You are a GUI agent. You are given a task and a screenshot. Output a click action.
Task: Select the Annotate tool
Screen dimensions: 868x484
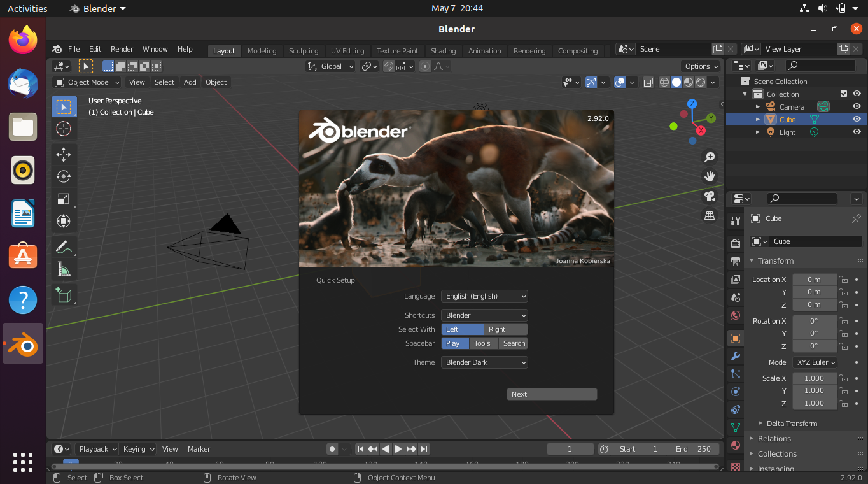coord(64,246)
